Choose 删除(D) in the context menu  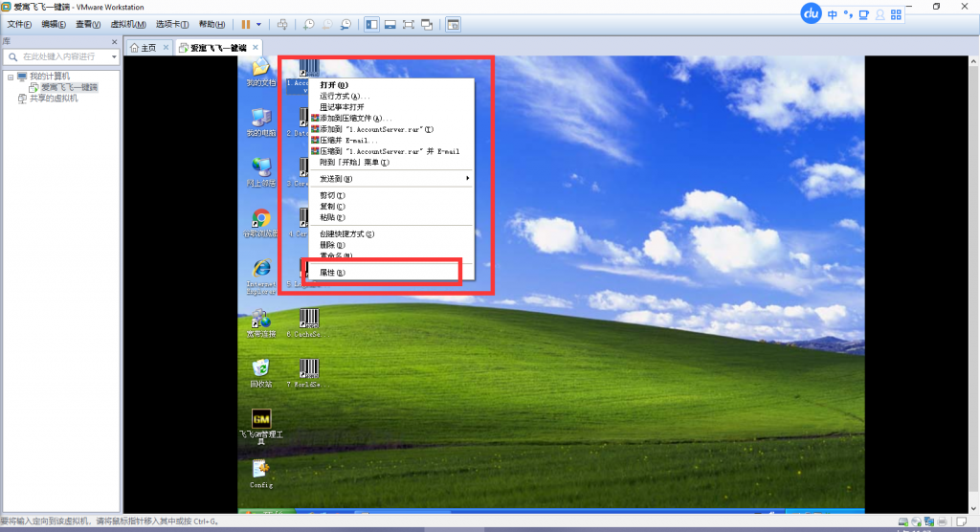coord(332,245)
